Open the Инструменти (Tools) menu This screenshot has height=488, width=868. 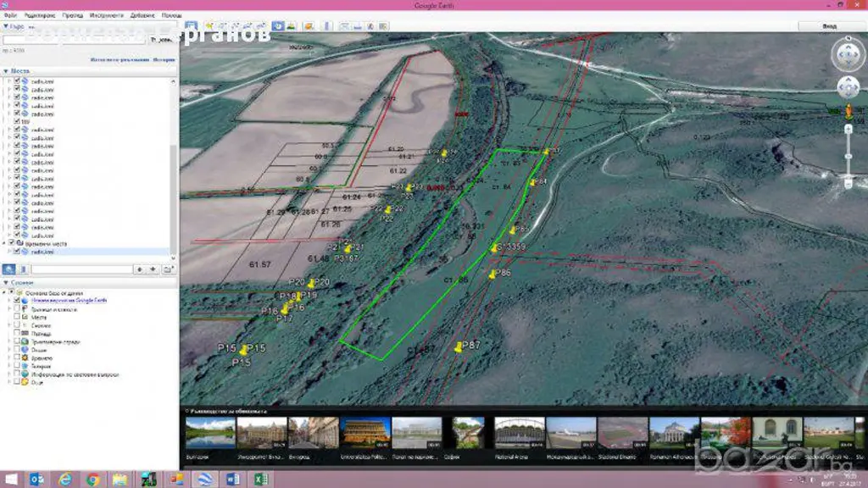pos(105,15)
